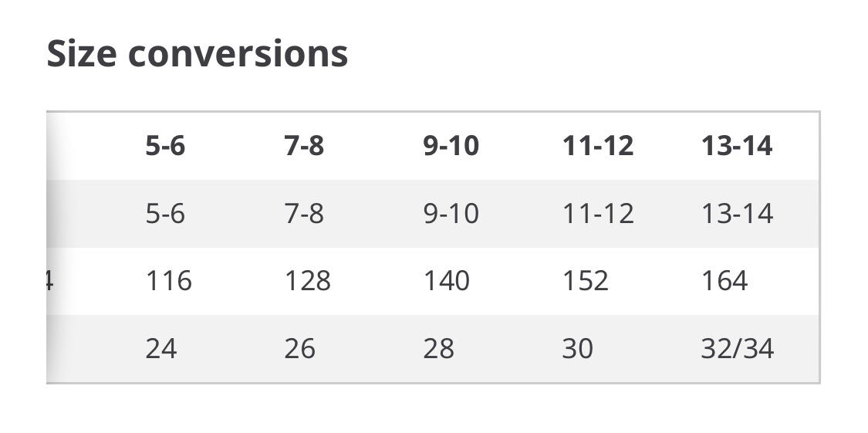Click the 24 size cell
The width and height of the screenshot is (868, 433).
[160, 349]
